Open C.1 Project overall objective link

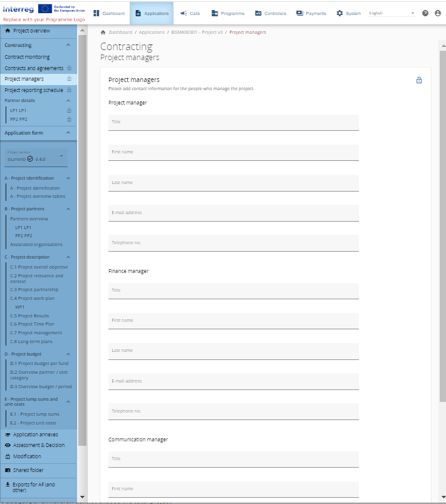pos(39,267)
